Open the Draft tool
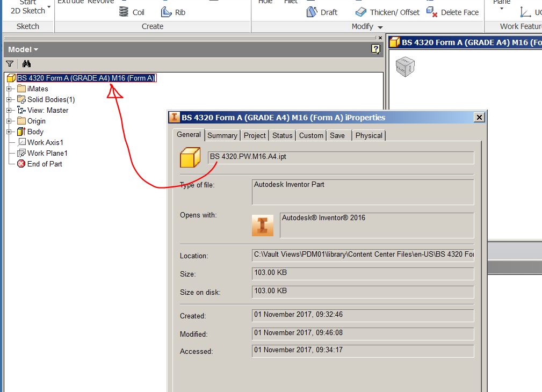The width and height of the screenshot is (542, 392). tap(322, 12)
